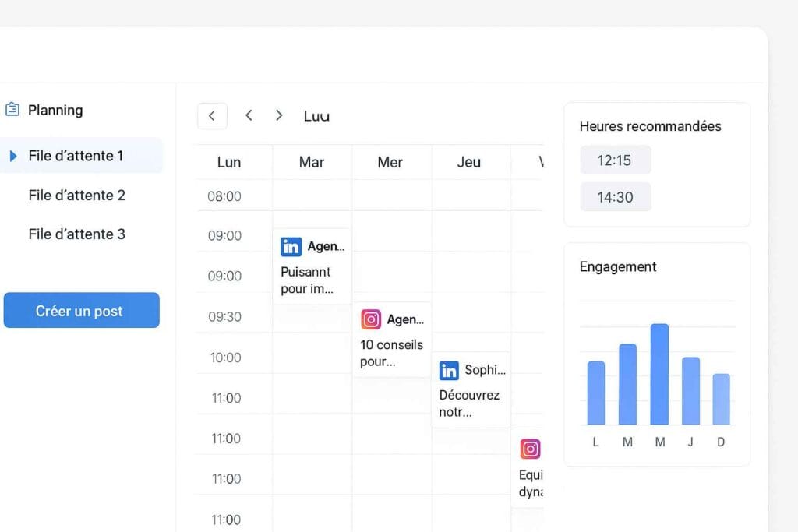Choose the 12:15 recommended hour
Viewport: 798px width, 532px height.
click(615, 160)
